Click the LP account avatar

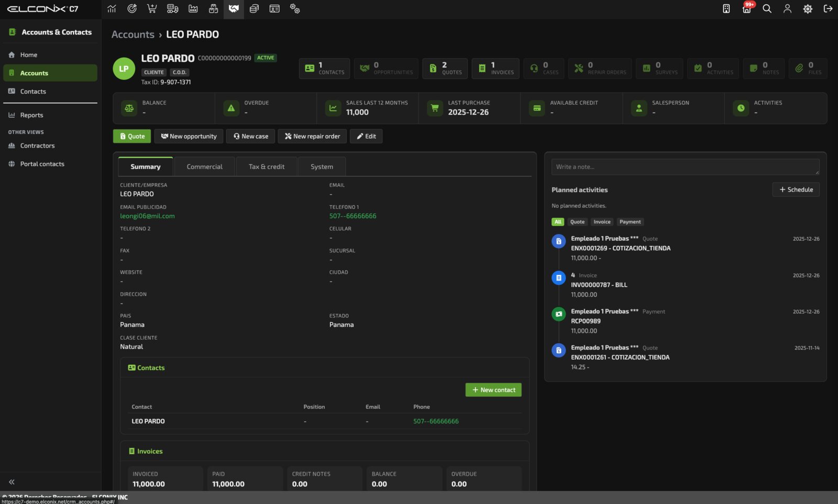pos(124,69)
